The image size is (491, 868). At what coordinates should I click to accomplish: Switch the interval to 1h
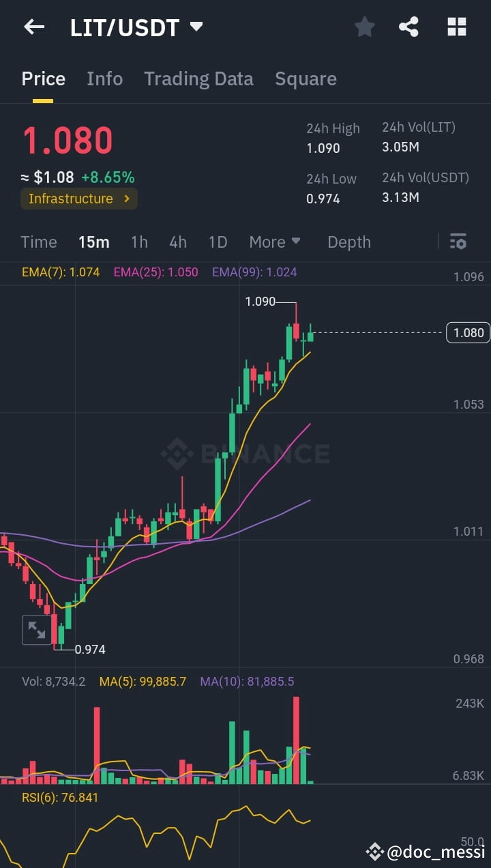[139, 242]
